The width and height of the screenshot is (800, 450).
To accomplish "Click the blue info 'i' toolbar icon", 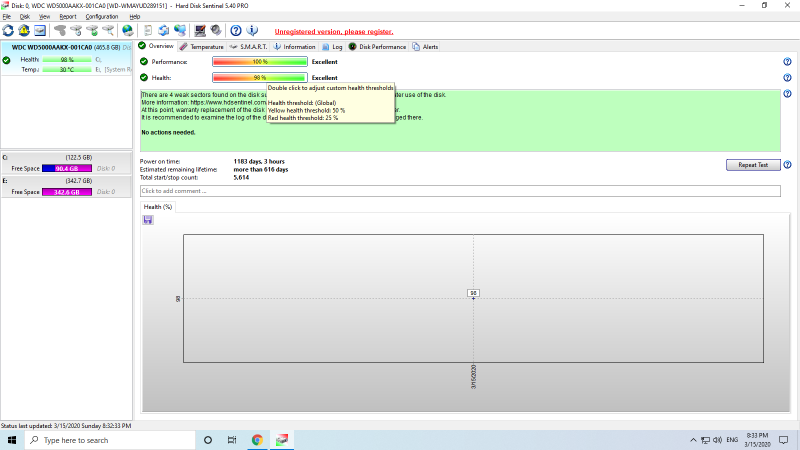I will pos(250,30).
